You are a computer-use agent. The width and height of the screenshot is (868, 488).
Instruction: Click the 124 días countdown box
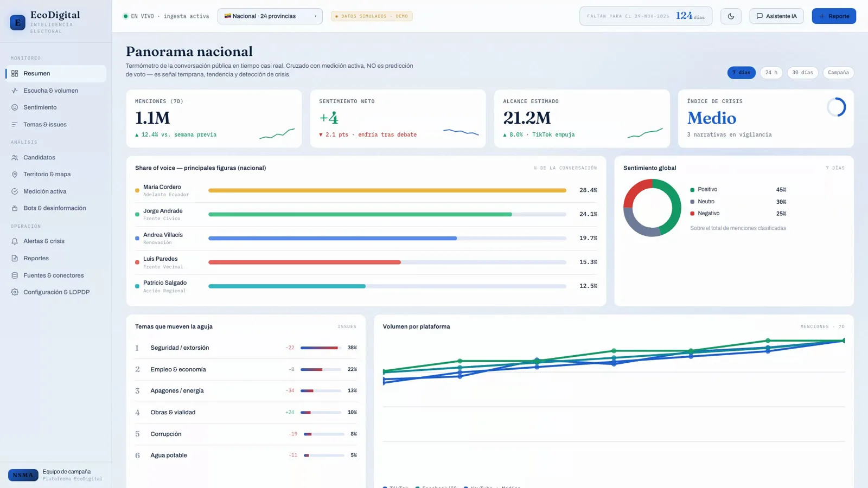pyautogui.click(x=646, y=16)
